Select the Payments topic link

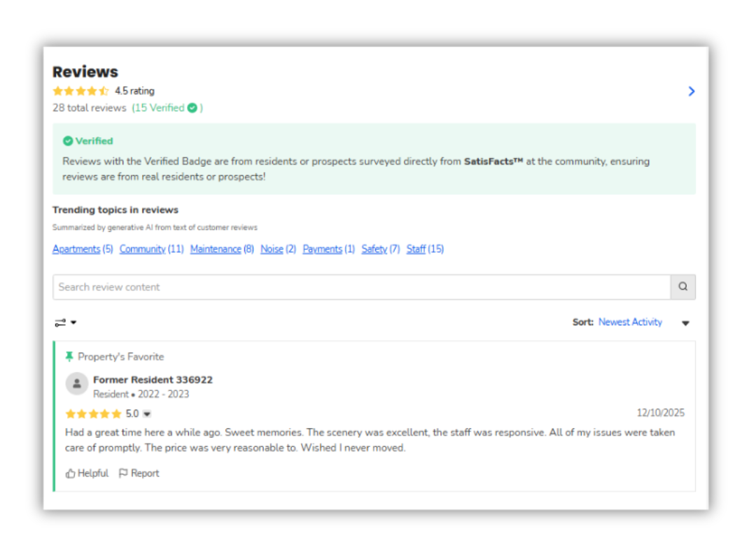coord(322,249)
